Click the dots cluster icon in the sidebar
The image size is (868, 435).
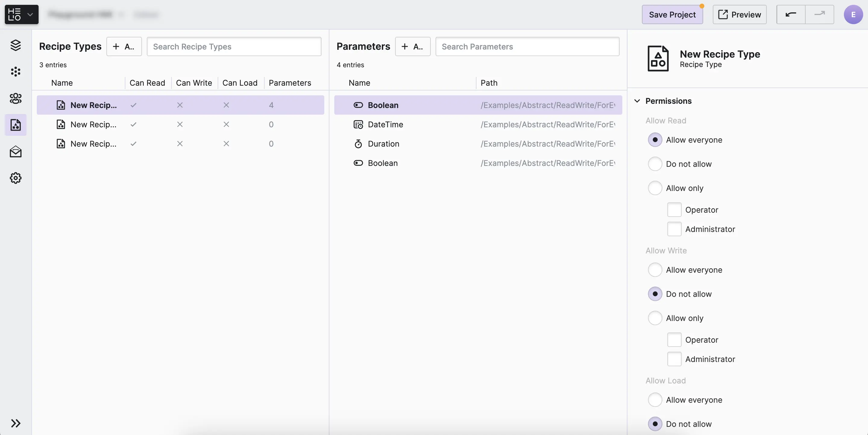tap(15, 71)
